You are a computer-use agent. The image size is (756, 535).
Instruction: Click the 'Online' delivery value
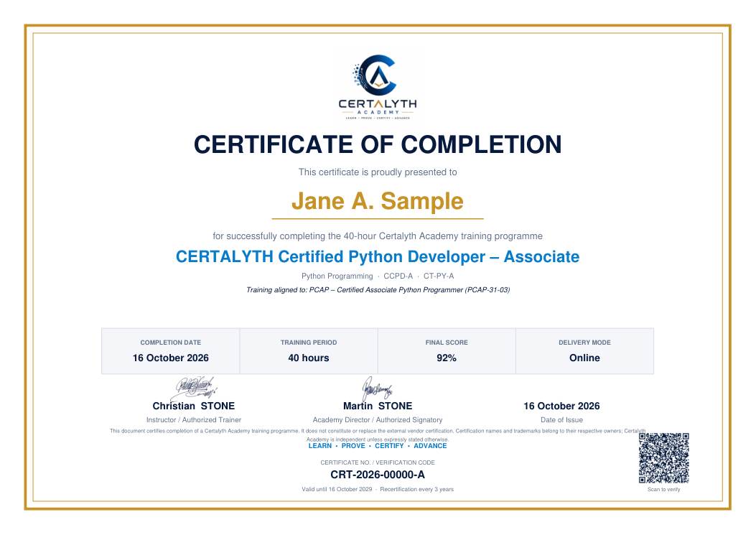(584, 358)
